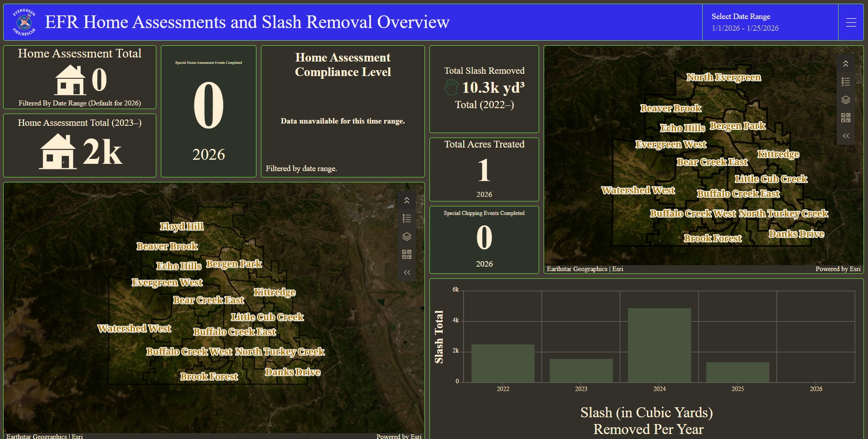Screen dimensions: 868x439
Task: Click the upward chevron on the lower map toolbar
Action: [406, 200]
